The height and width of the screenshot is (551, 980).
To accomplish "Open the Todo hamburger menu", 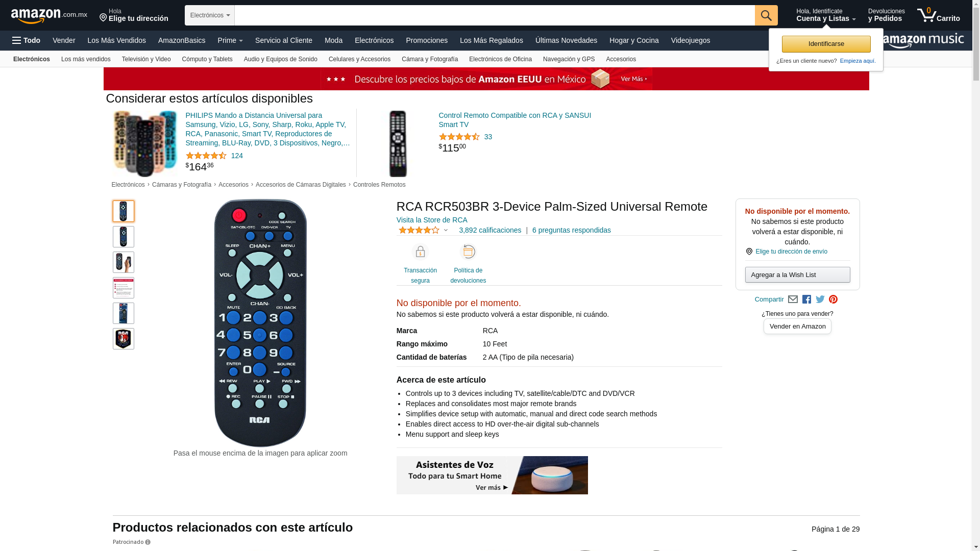I will [27, 40].
